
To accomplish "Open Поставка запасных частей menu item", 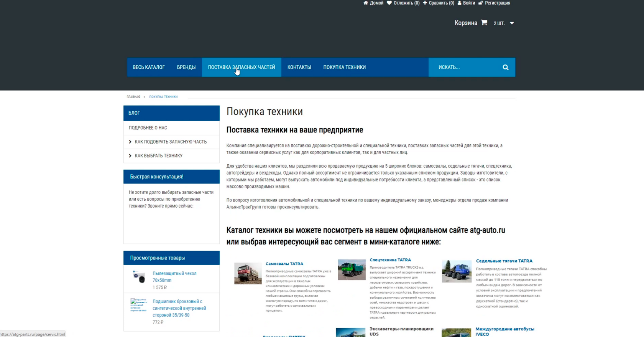I will pyautogui.click(x=242, y=67).
